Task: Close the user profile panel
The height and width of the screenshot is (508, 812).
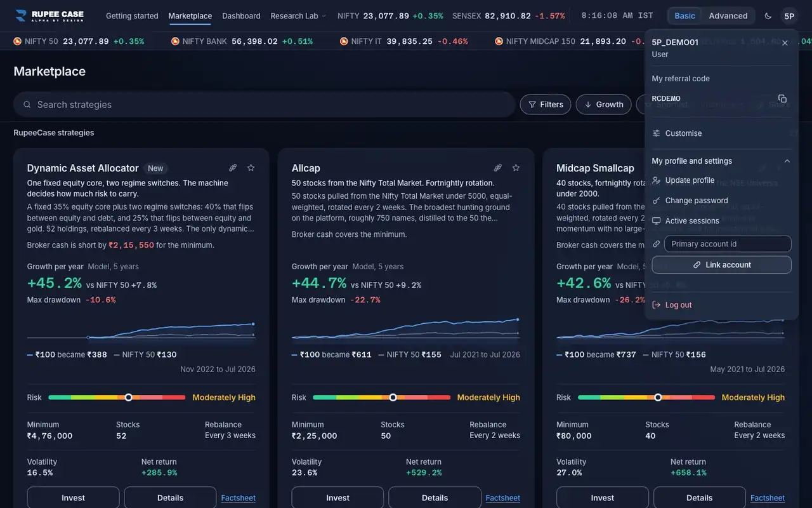Action: click(x=785, y=43)
